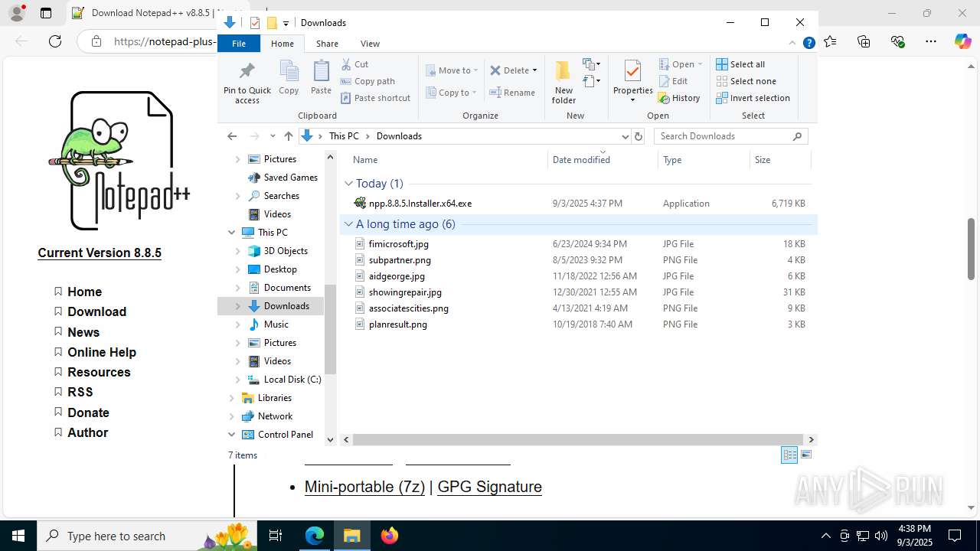
Task: Collapse This PC tree node
Action: 232,233
